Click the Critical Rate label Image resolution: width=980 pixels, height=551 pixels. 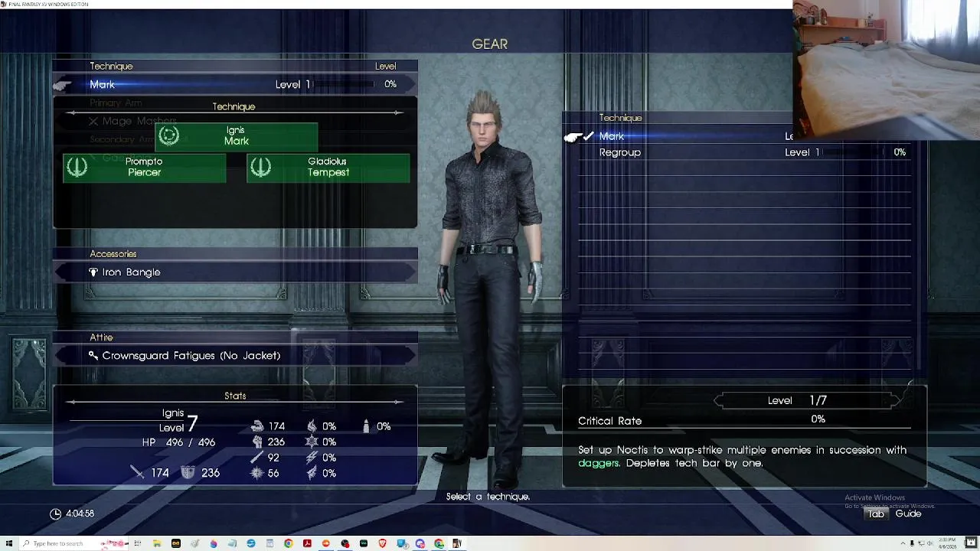point(610,421)
